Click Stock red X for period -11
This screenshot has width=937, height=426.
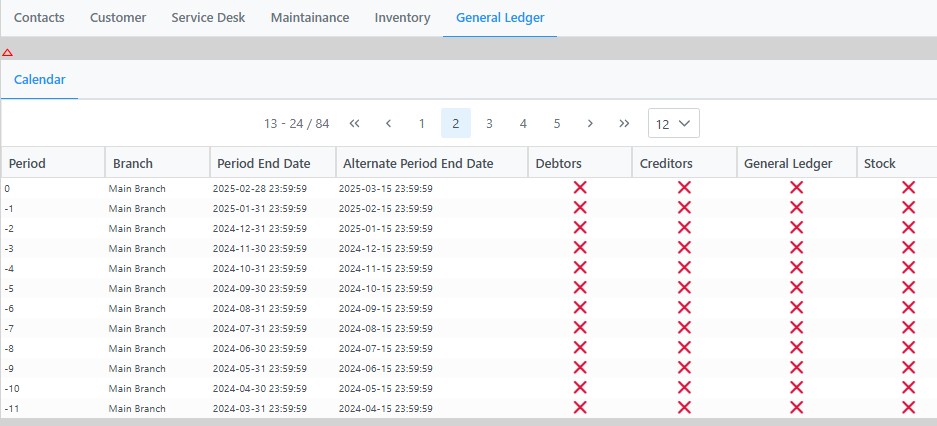coord(908,408)
